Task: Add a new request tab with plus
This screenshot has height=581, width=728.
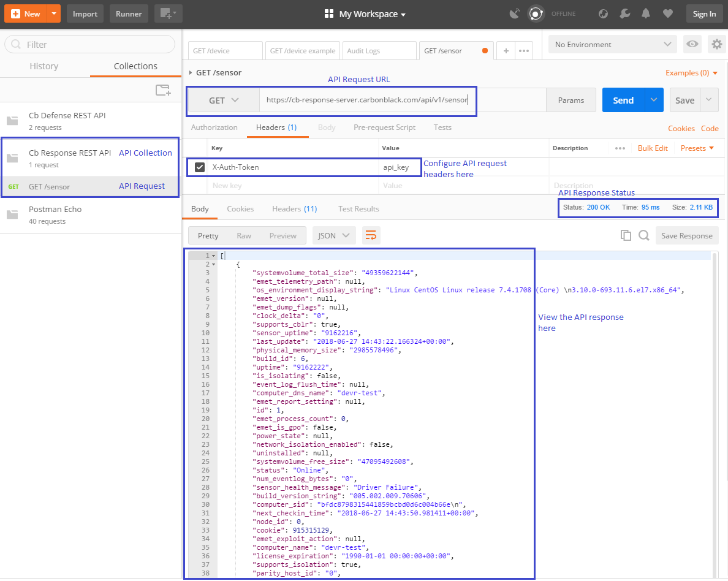Action: 506,51
